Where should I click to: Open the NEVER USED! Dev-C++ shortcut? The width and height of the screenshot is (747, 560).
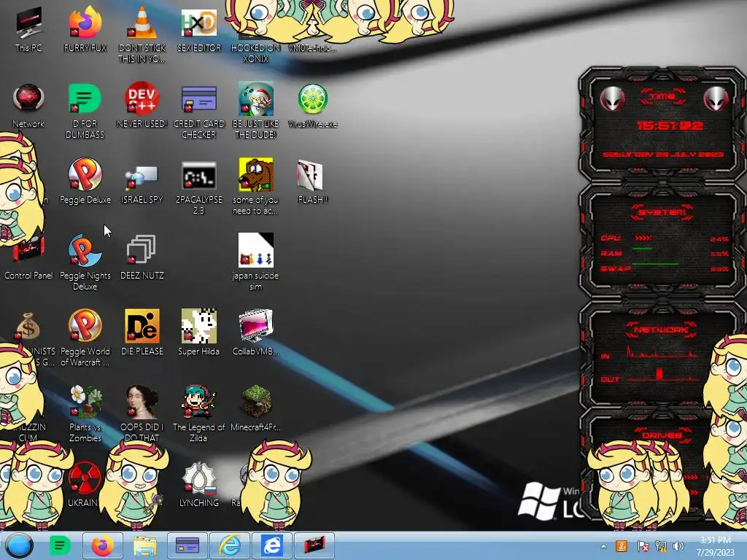coord(142,106)
